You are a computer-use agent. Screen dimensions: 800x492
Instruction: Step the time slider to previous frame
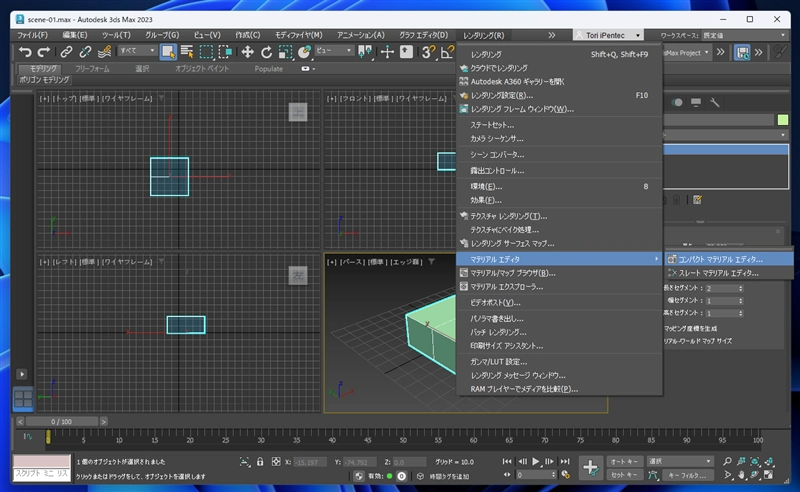click(20, 422)
